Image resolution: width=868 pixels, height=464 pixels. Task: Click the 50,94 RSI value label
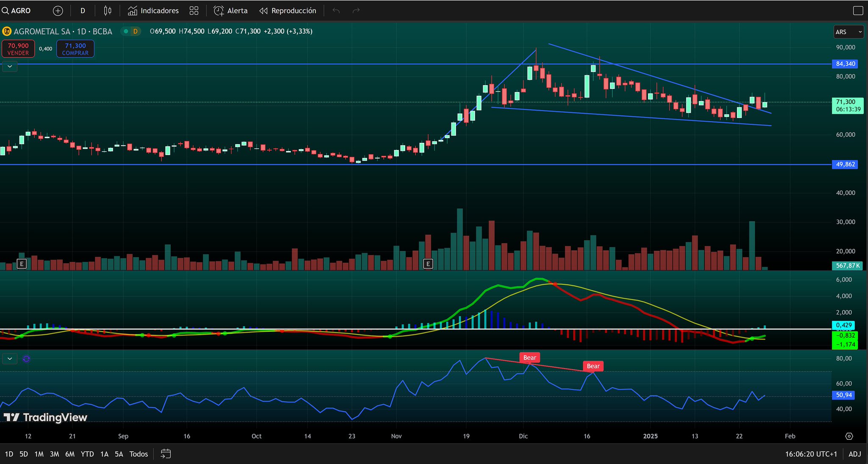pyautogui.click(x=843, y=395)
